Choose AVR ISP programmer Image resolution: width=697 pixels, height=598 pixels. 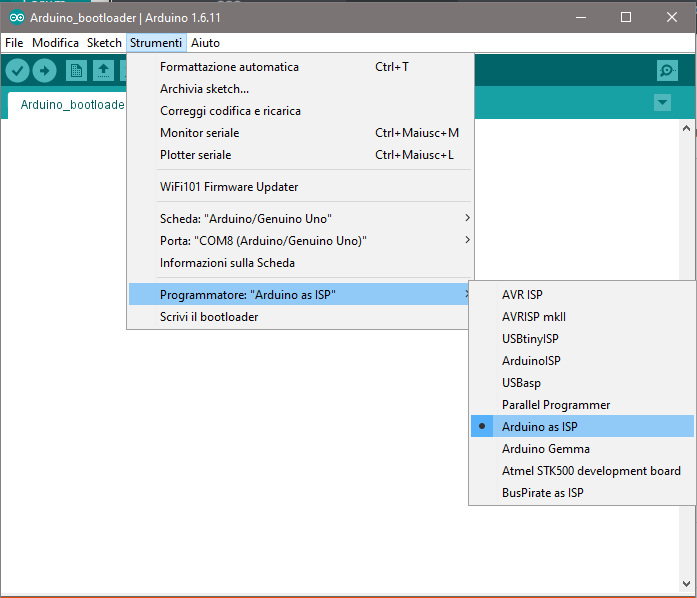click(x=582, y=294)
